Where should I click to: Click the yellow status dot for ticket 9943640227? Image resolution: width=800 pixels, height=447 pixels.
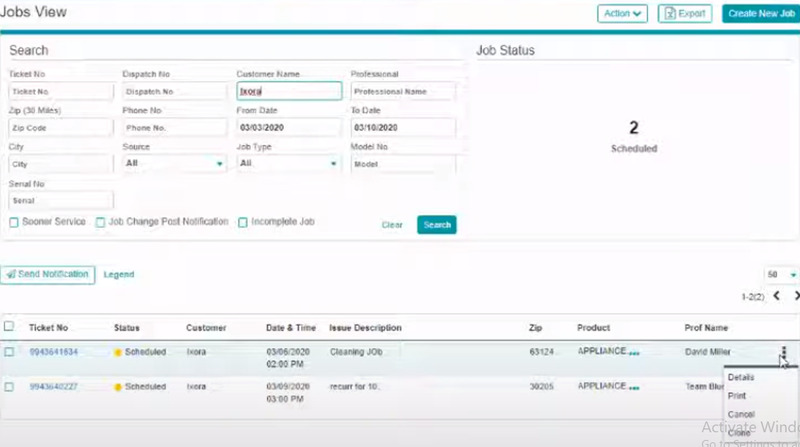[x=118, y=387]
